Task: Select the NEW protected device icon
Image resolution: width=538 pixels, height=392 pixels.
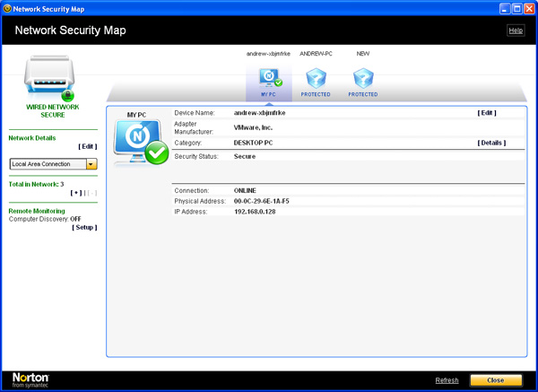Action: (x=363, y=79)
